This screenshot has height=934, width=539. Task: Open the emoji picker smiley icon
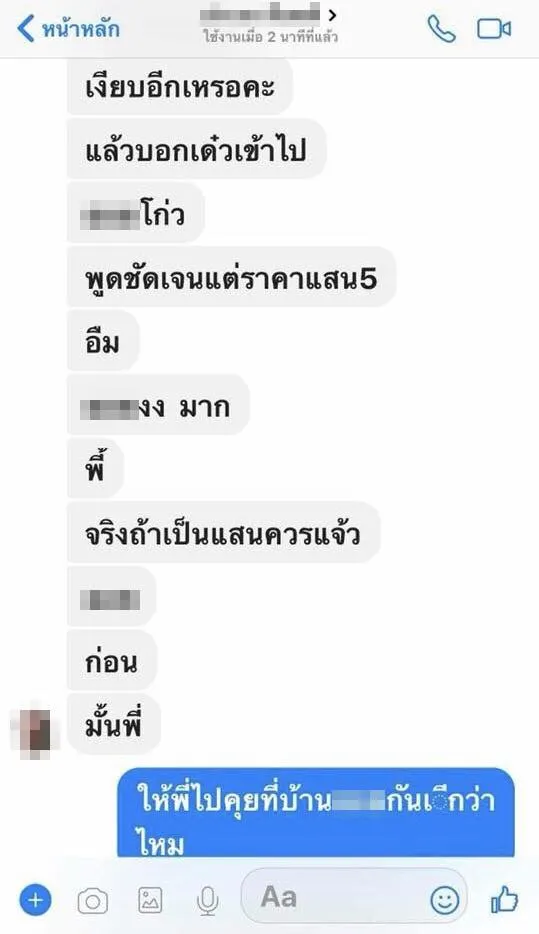click(x=445, y=899)
